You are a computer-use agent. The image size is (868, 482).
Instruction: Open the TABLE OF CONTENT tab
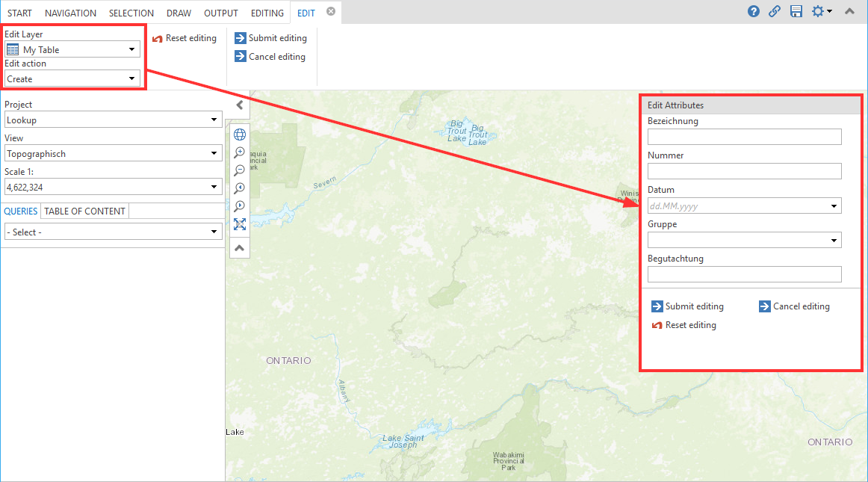tap(85, 211)
